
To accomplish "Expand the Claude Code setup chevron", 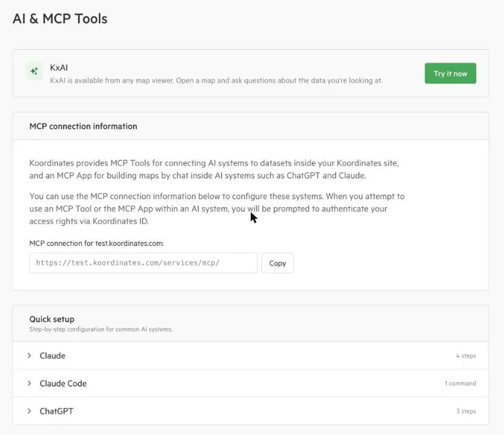I will [x=29, y=383].
